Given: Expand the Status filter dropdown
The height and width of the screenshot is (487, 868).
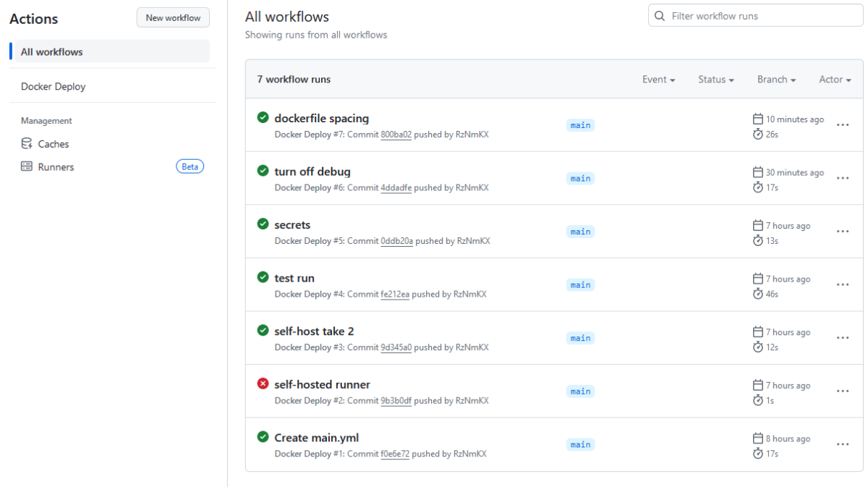Looking at the screenshot, I should point(715,80).
